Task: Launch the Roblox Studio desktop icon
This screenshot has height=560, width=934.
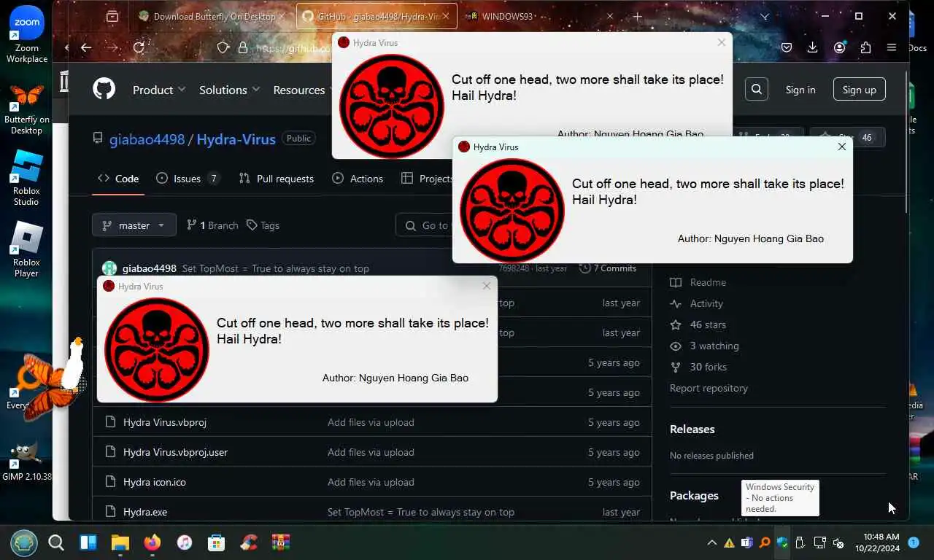Action: (x=27, y=179)
